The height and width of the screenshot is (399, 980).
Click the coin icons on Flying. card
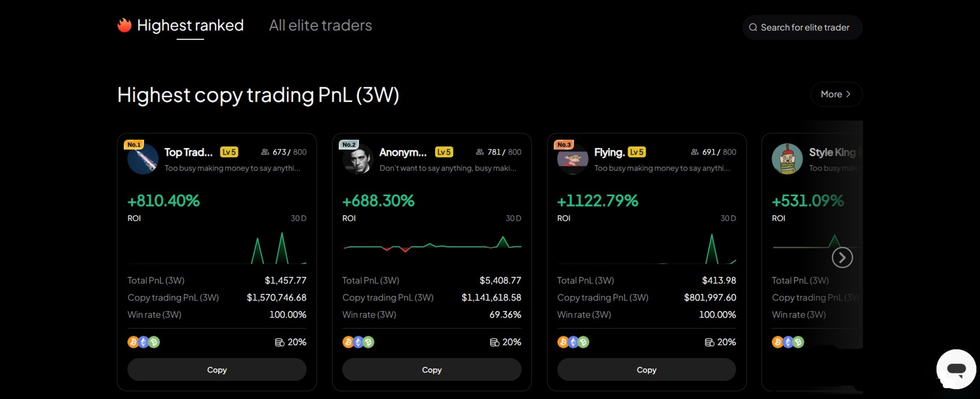573,342
